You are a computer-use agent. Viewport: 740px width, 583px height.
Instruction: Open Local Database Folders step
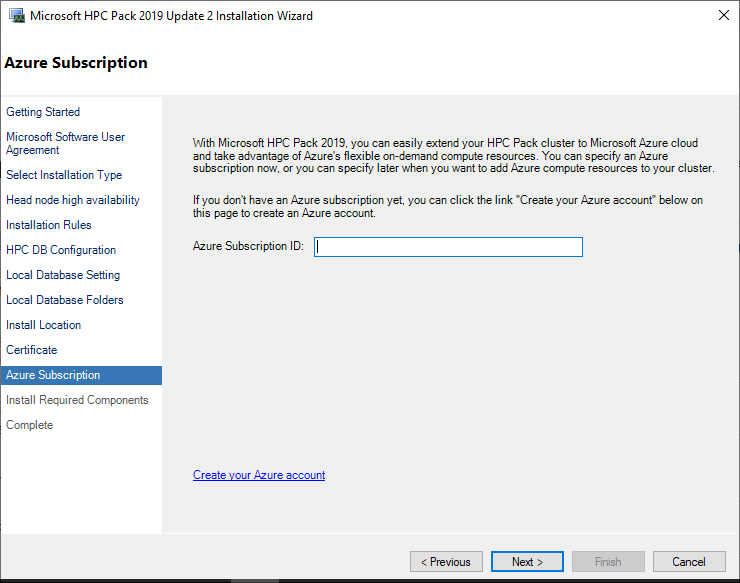point(65,300)
